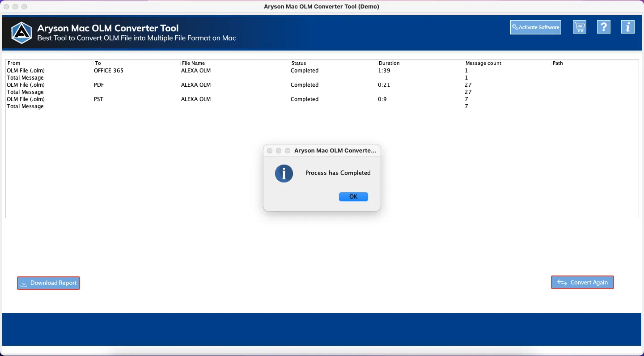Click "Process has Completed" message text
644x356 pixels.
point(338,173)
